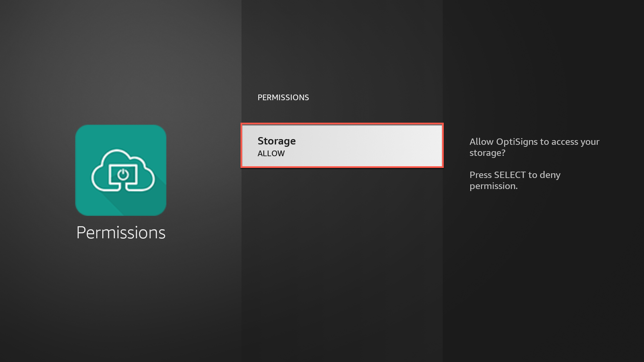This screenshot has width=644, height=362.
Task: Click the large Permissions title text
Action: pos(121,233)
